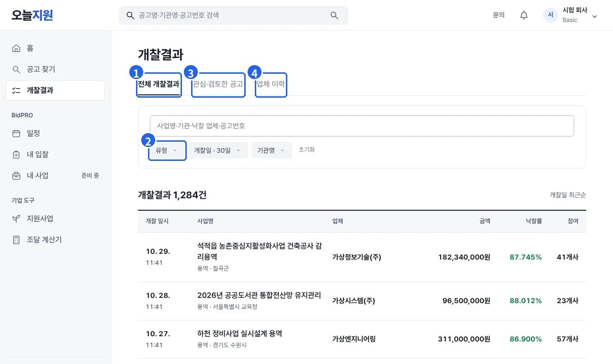613x364 pixels.
Task: Open 홈 in the sidebar
Action: [55, 48]
